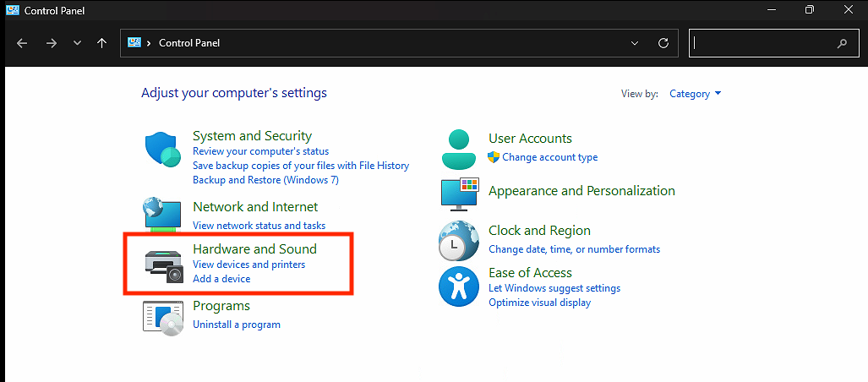Open the Programs disc icon

coord(163,319)
